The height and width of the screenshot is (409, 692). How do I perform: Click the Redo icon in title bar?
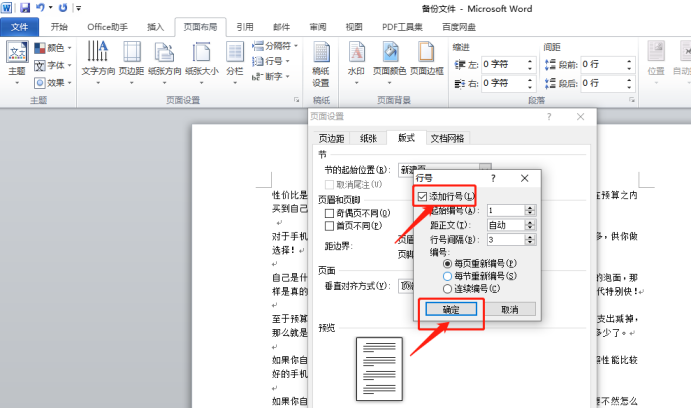pyautogui.click(x=63, y=8)
